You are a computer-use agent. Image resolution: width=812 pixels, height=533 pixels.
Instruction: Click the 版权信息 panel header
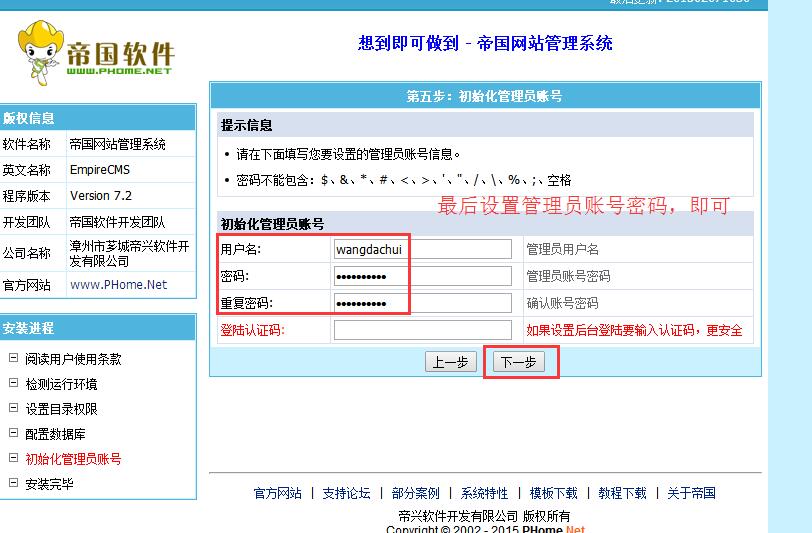[97, 118]
